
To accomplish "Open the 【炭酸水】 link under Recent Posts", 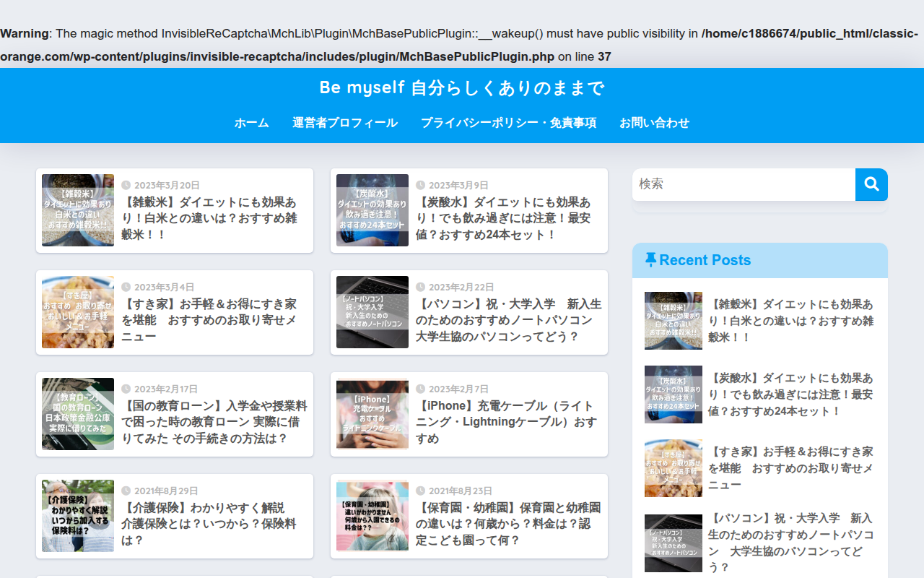I will (791, 394).
